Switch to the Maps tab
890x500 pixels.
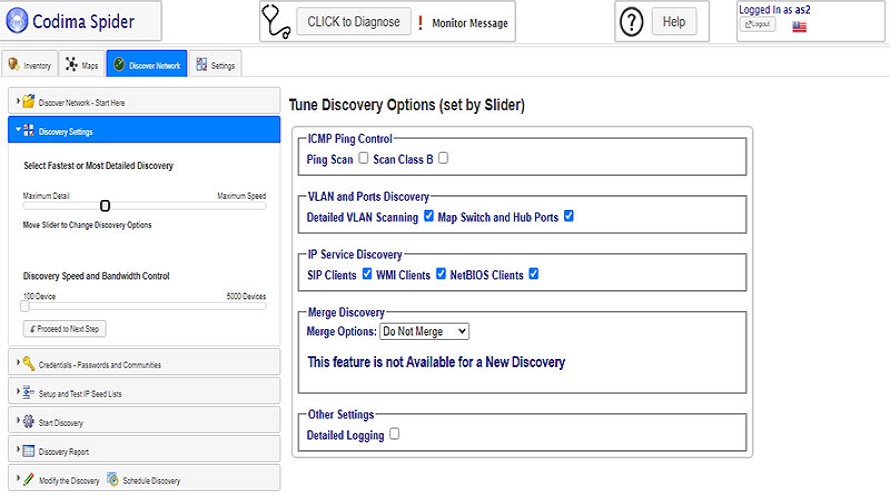click(x=82, y=64)
